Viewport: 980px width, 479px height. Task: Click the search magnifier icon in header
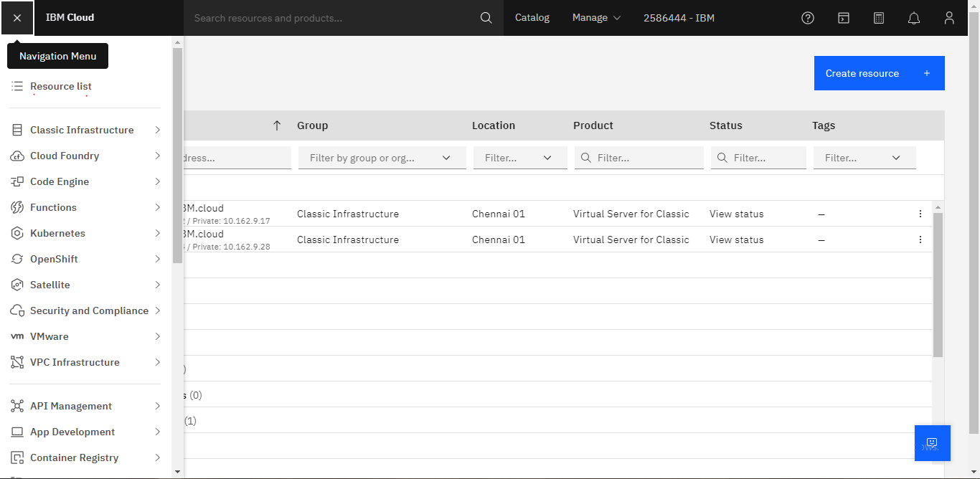pos(486,18)
